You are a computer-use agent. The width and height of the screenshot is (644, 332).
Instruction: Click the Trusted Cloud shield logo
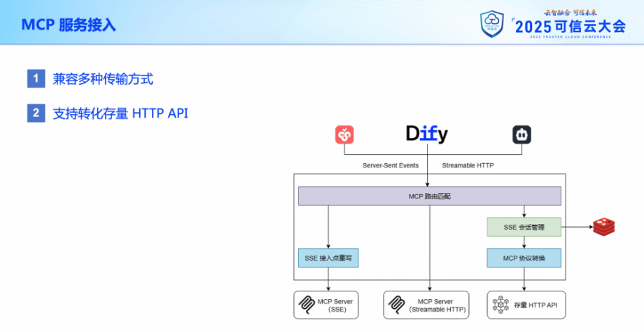pyautogui.click(x=491, y=23)
